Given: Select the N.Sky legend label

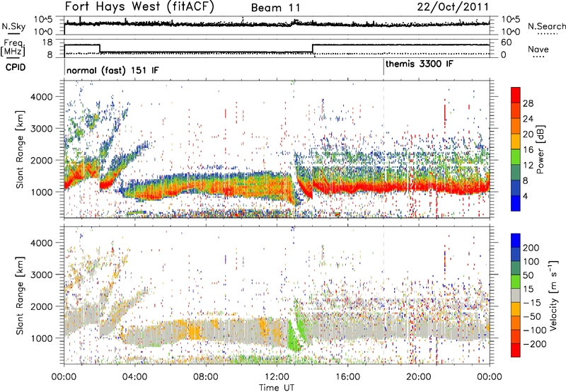Looking at the screenshot, I should (x=13, y=26).
